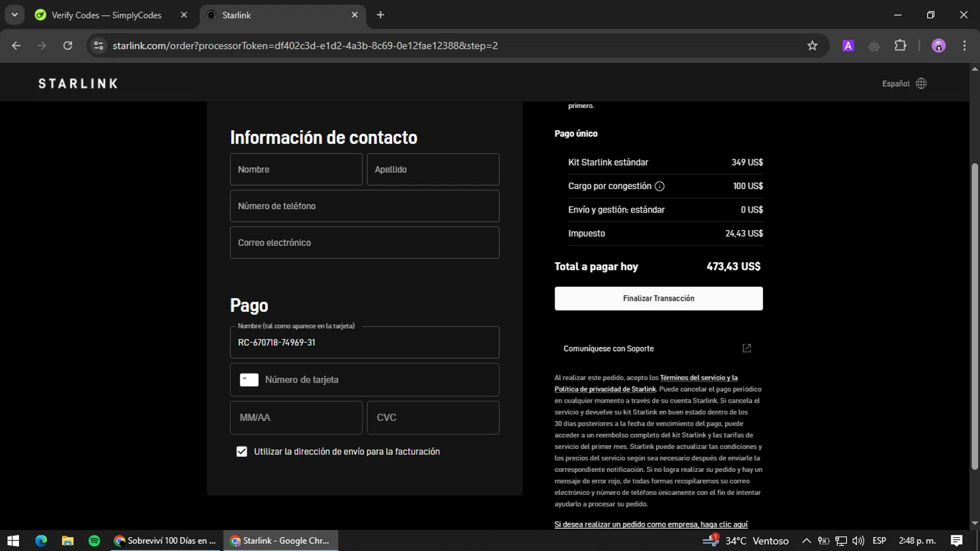
Task: Show hidden system tray icons
Action: 806,541
